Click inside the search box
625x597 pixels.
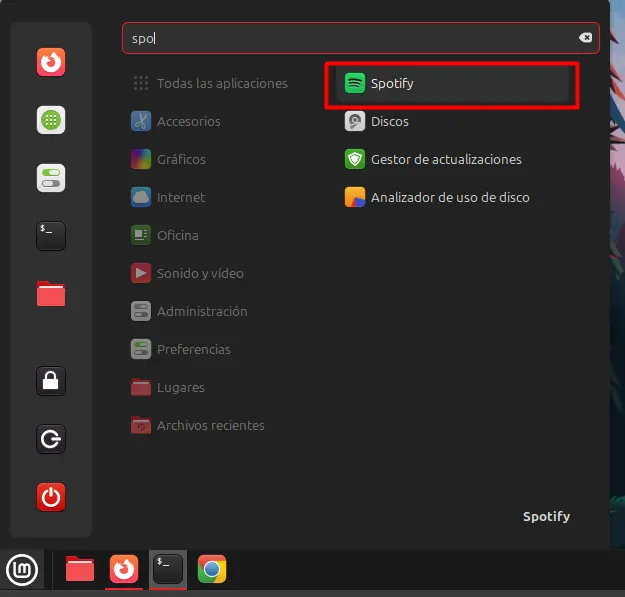350,38
